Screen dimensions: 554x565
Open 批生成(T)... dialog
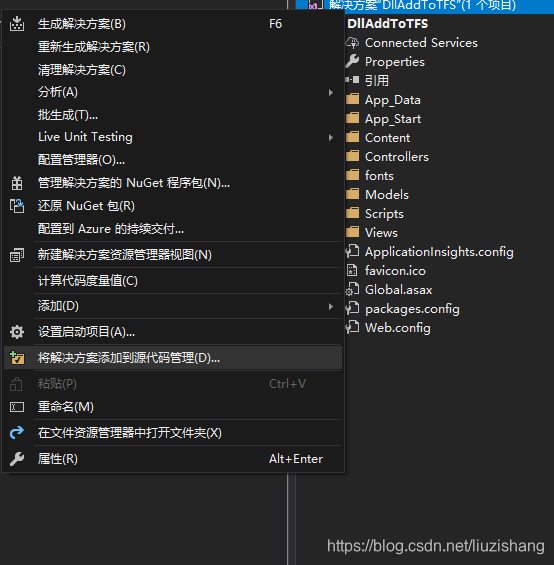tap(172, 115)
